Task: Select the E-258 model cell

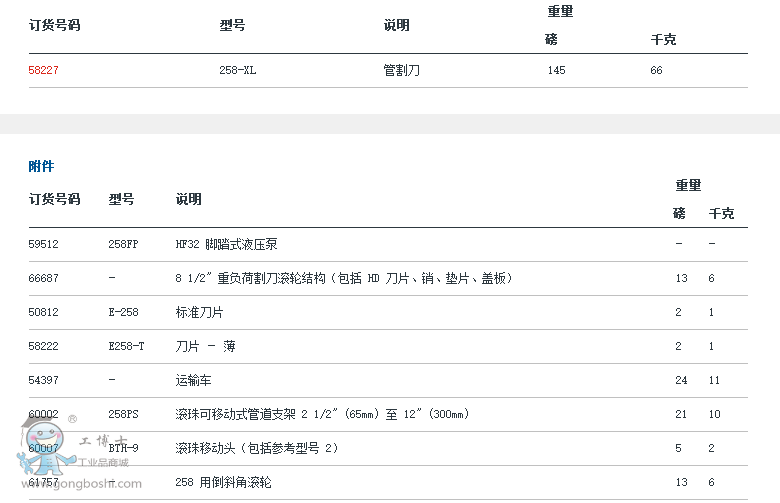Action: 123,312
